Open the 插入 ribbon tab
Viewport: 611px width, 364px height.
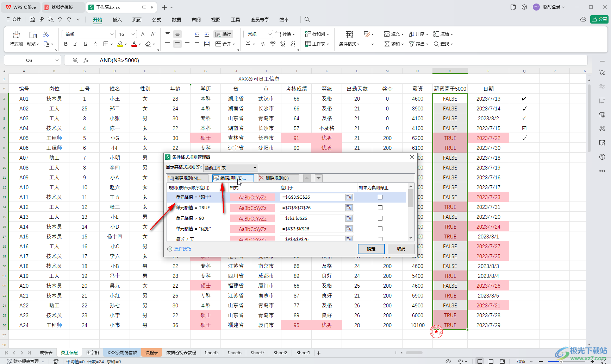(x=117, y=20)
